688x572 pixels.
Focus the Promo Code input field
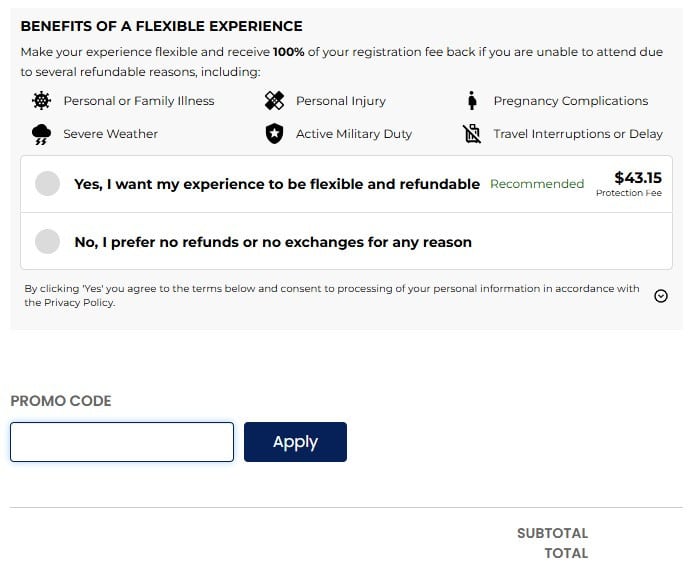(122, 442)
